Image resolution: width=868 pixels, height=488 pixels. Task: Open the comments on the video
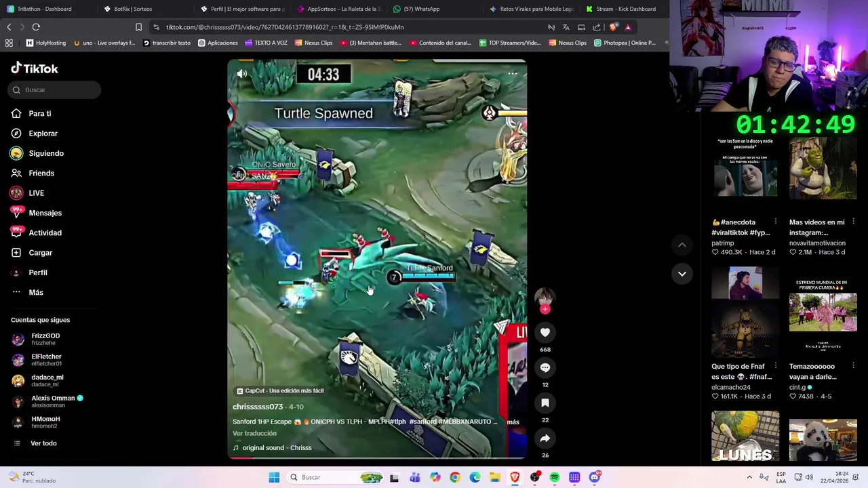(x=545, y=367)
